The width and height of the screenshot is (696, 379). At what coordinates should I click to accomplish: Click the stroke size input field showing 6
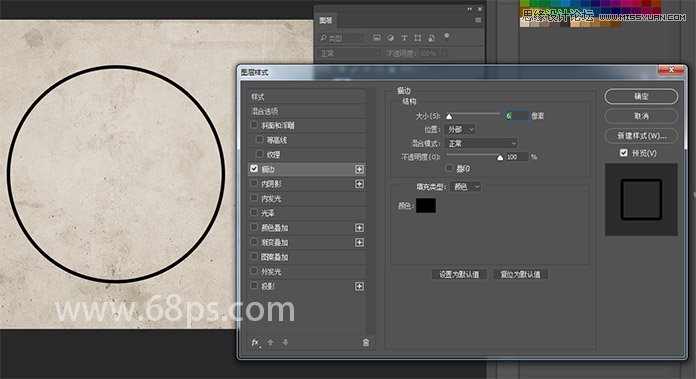(x=517, y=116)
